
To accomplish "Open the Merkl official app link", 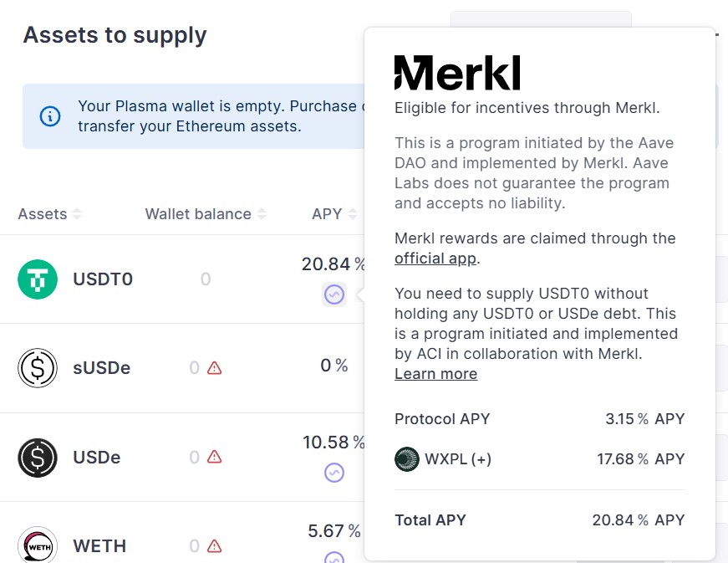I will [x=435, y=258].
